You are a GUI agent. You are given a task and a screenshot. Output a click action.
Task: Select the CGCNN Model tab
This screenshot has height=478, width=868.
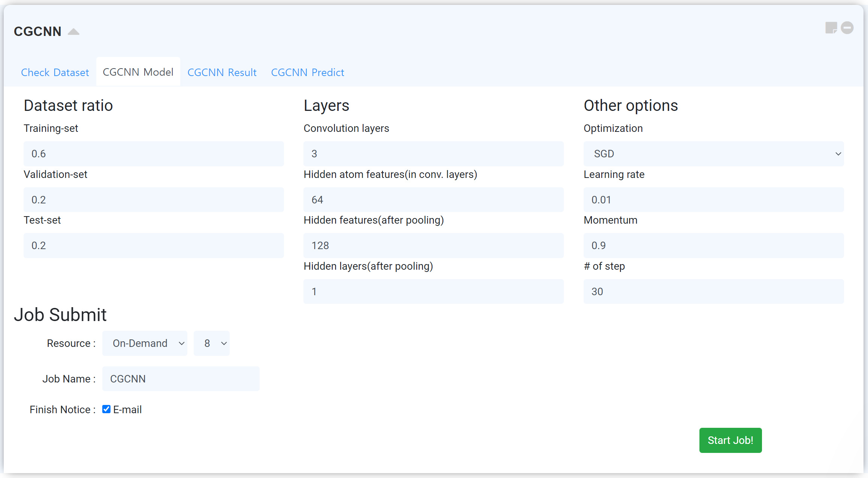point(138,72)
